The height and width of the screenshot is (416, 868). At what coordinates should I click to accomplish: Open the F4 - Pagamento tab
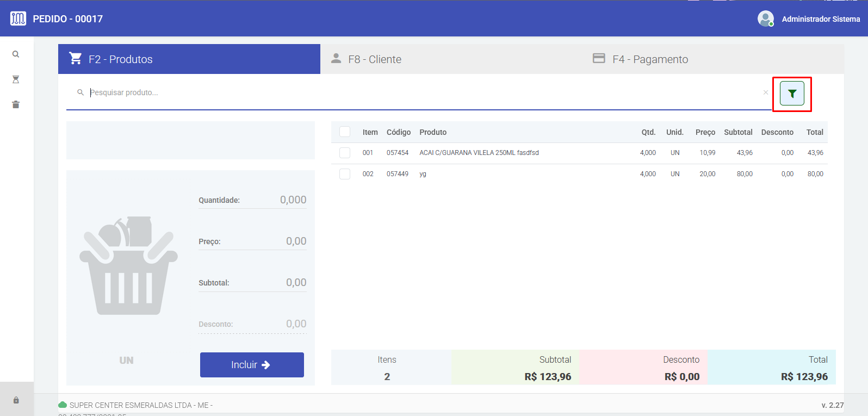pyautogui.click(x=649, y=59)
